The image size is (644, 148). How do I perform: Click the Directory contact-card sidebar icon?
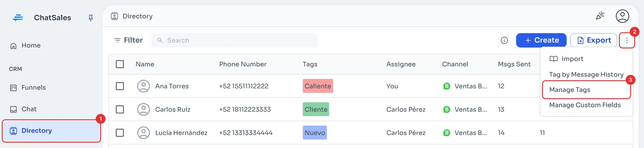click(x=13, y=131)
